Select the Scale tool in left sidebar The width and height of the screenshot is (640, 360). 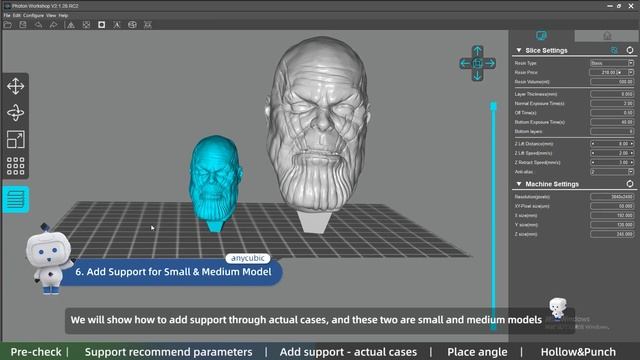(x=16, y=140)
